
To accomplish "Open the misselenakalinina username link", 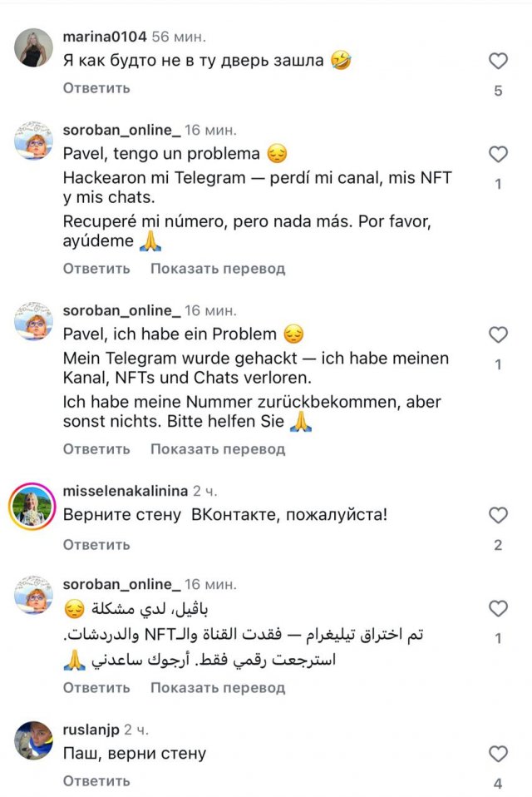I will [x=125, y=491].
